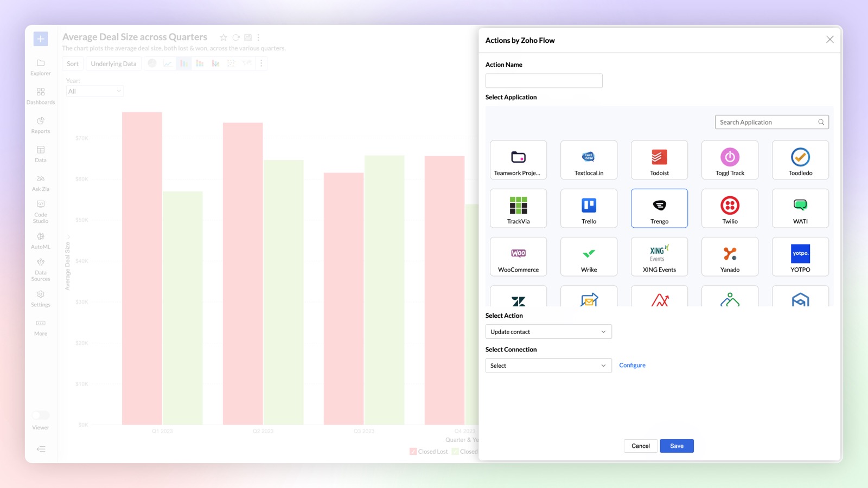Collapse the left sidebar menu
This screenshot has height=488, width=868.
click(x=41, y=449)
